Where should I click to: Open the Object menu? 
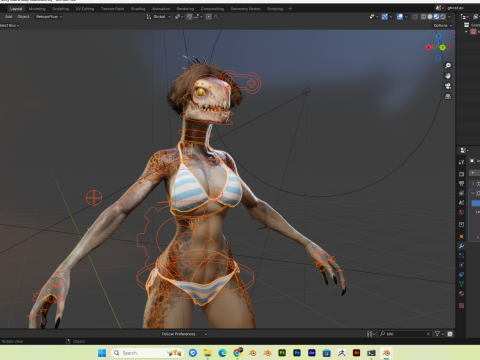(x=23, y=17)
